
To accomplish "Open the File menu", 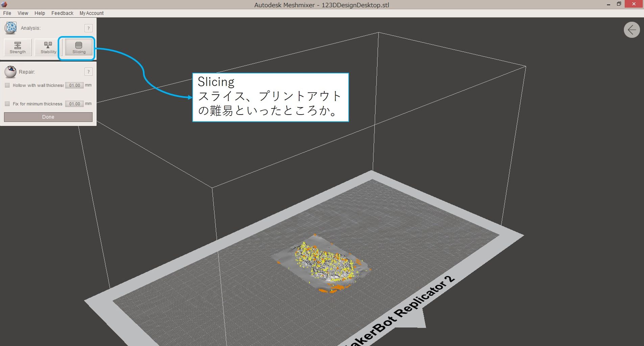I will 7,13.
